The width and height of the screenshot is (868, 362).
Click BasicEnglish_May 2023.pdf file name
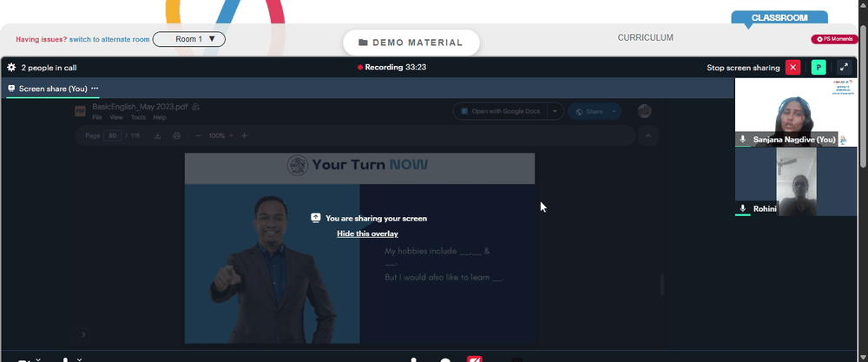[141, 106]
